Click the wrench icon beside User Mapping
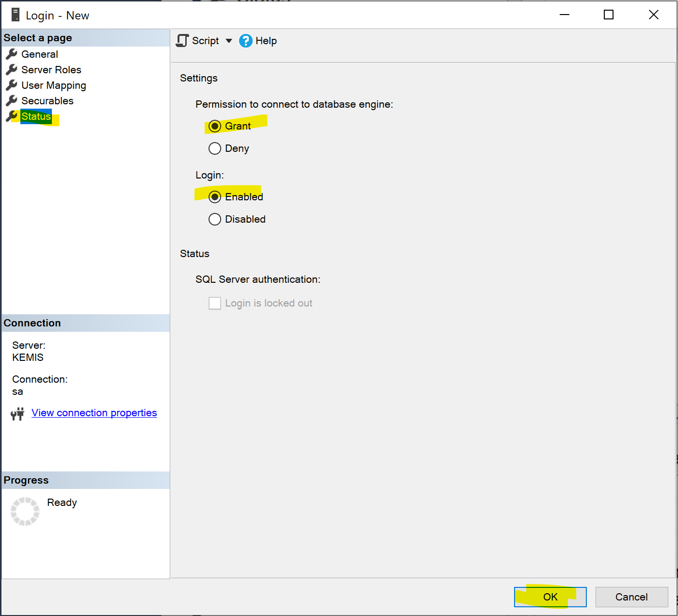This screenshot has width=678, height=616. point(12,85)
